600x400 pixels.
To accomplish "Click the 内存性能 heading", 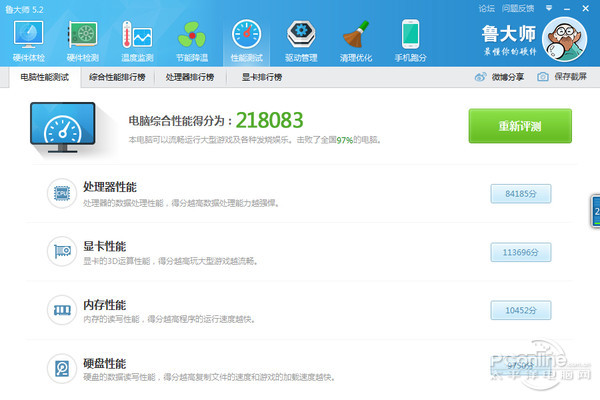I will (x=104, y=305).
